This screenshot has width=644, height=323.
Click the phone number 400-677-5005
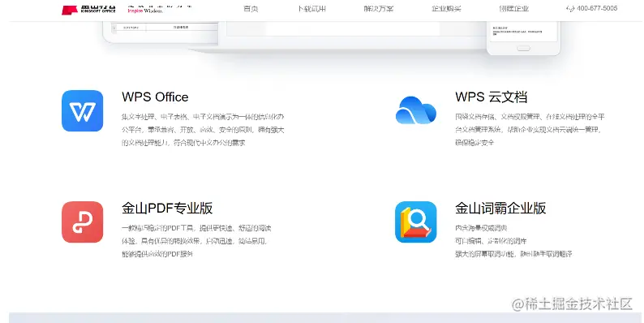(597, 8)
